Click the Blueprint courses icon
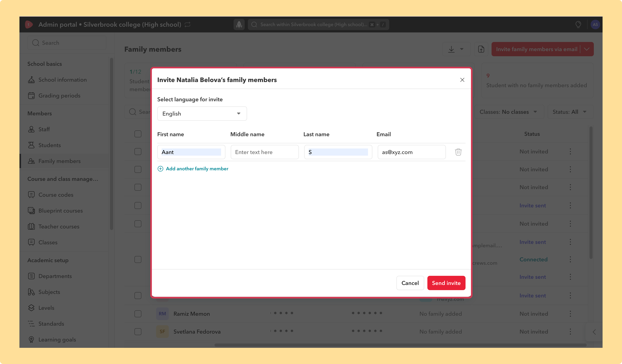Viewport: 622px width, 364px height. (x=31, y=211)
